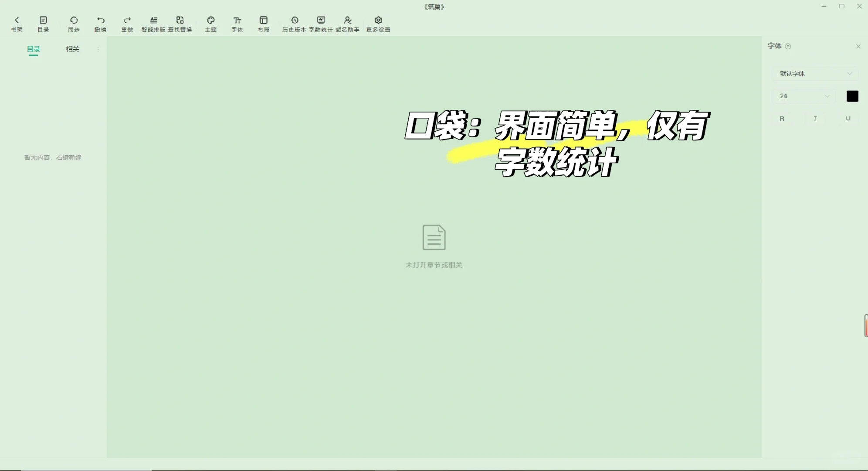Expand the sidebar options menu beside 相关
The height and width of the screenshot is (471, 868).
(98, 49)
